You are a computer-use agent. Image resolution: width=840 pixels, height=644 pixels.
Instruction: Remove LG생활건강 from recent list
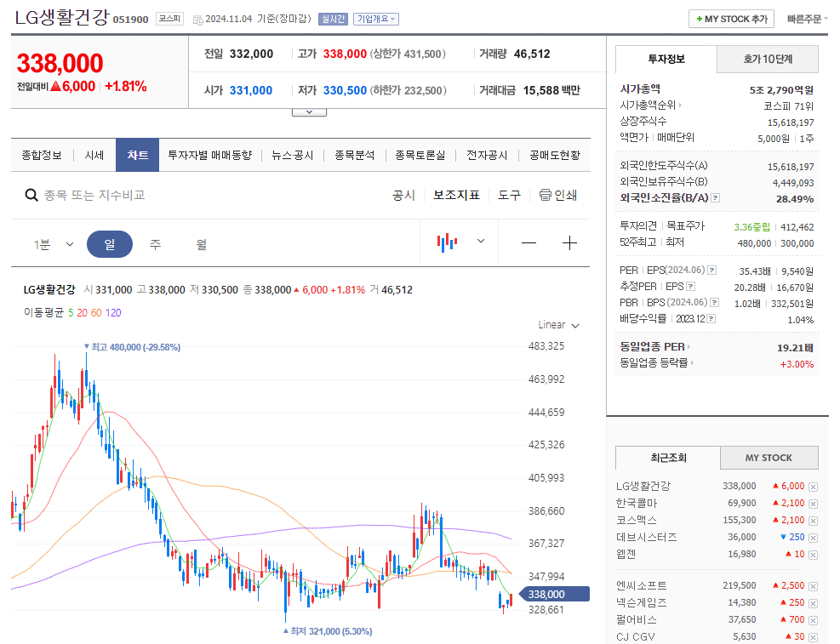814,487
